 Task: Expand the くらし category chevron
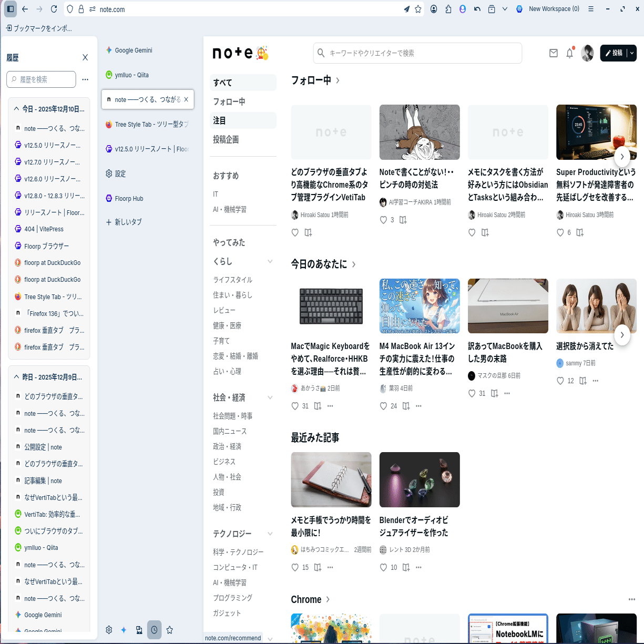point(270,261)
